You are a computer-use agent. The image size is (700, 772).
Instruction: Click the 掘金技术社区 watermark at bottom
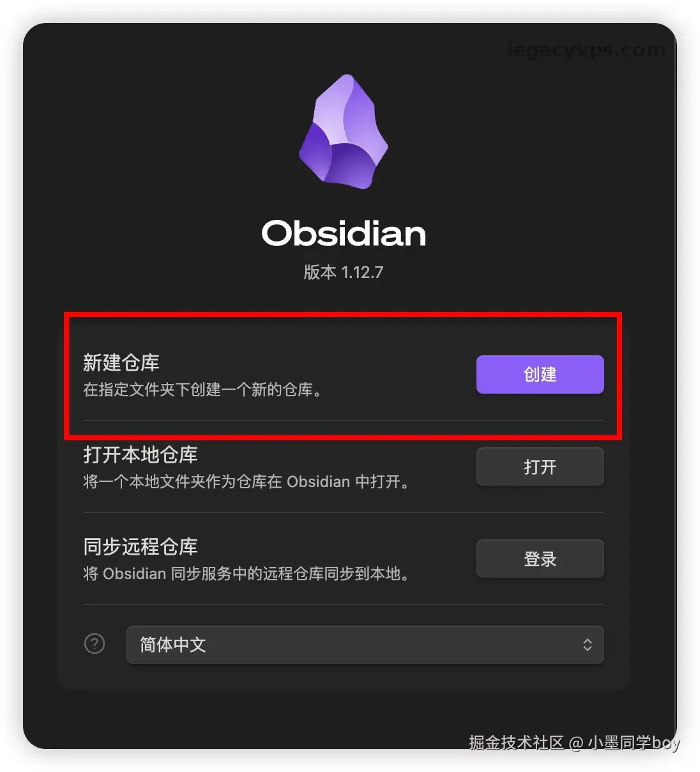[516, 743]
